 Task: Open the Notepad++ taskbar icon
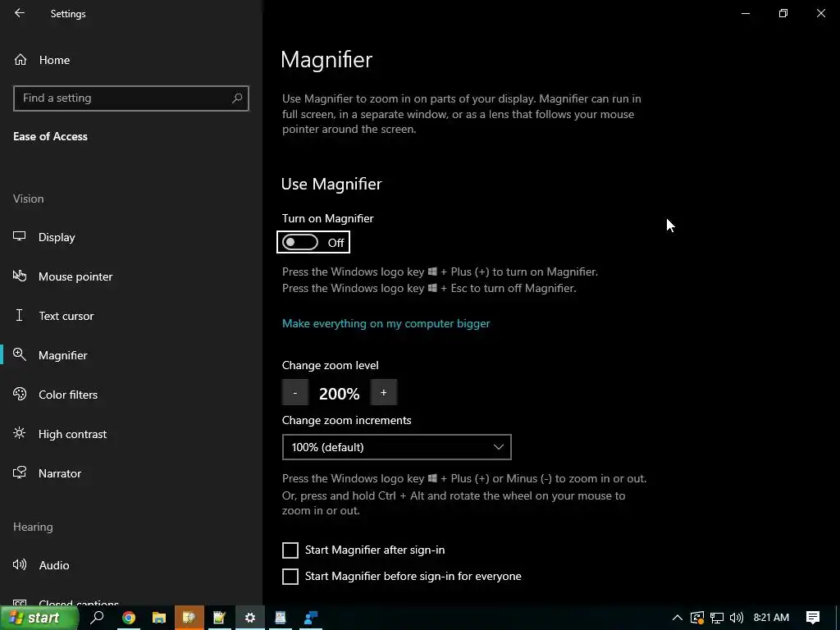point(219,618)
